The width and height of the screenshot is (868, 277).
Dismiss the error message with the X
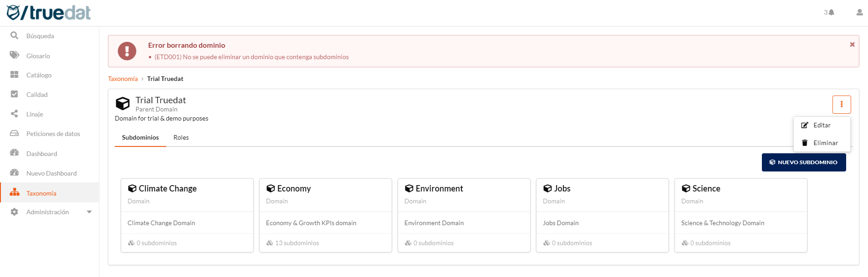tap(852, 45)
